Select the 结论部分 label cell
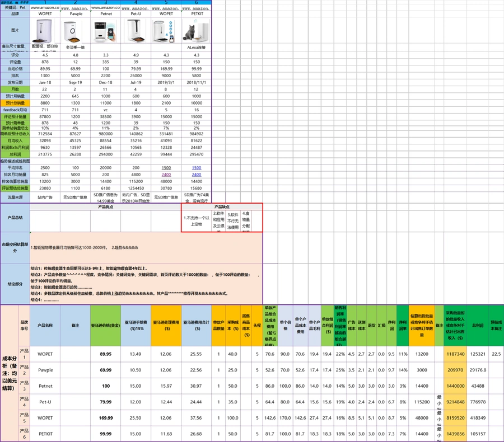 pyautogui.click(x=15, y=284)
